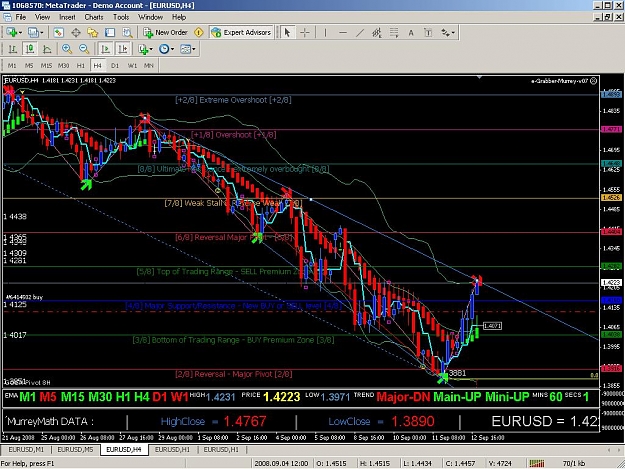Select the M1 timeframe
The height and width of the screenshot is (469, 625).
(12, 65)
